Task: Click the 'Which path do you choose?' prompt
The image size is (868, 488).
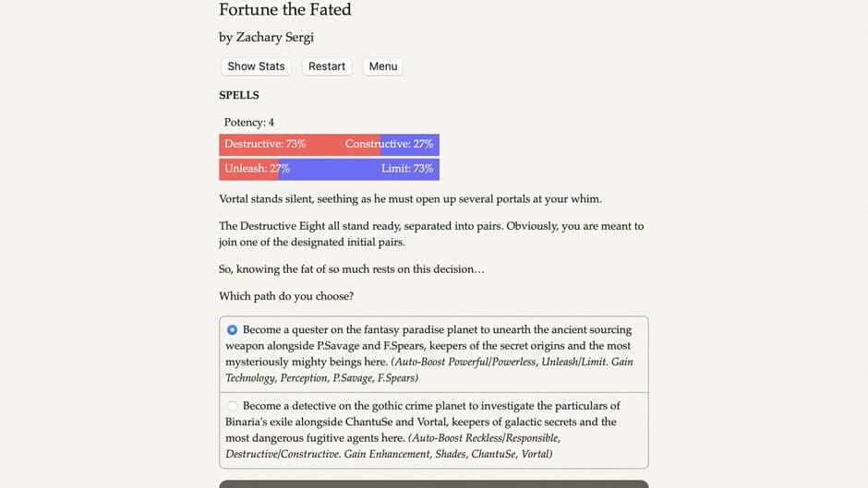Action: pyautogui.click(x=285, y=296)
